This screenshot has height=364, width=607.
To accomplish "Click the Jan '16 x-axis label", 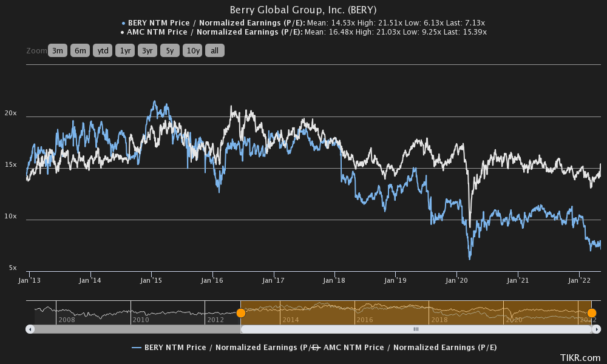I will (212, 280).
